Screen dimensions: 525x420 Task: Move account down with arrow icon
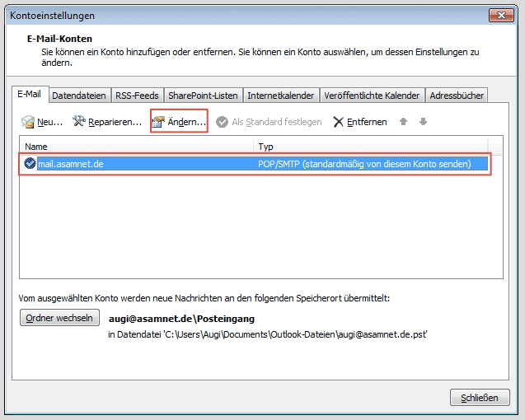[x=423, y=122]
